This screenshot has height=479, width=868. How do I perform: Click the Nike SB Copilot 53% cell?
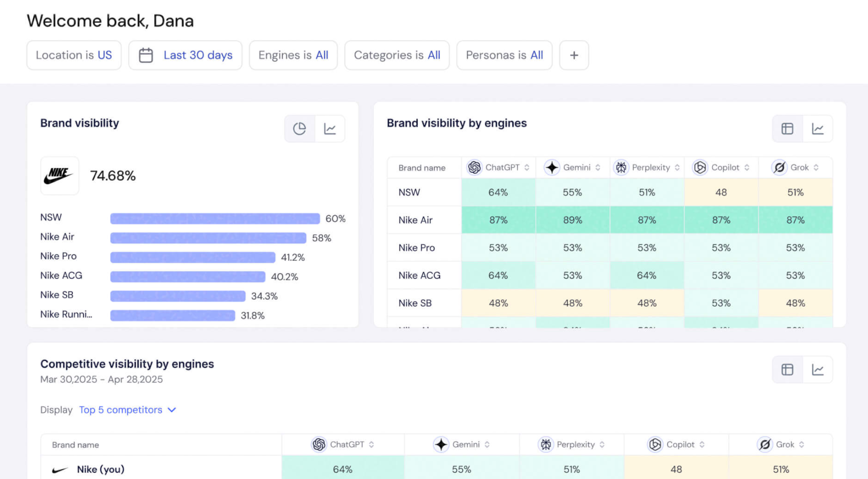[721, 303]
